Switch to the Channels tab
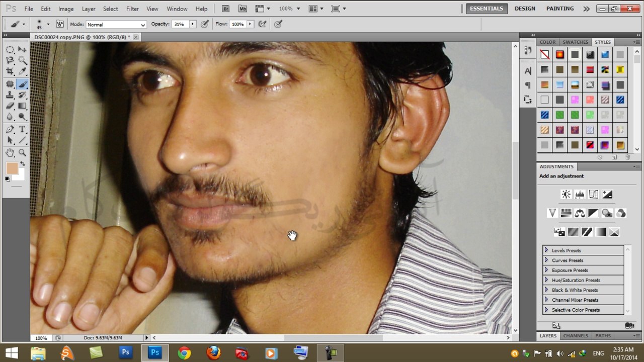The image size is (644, 362). pyautogui.click(x=576, y=336)
